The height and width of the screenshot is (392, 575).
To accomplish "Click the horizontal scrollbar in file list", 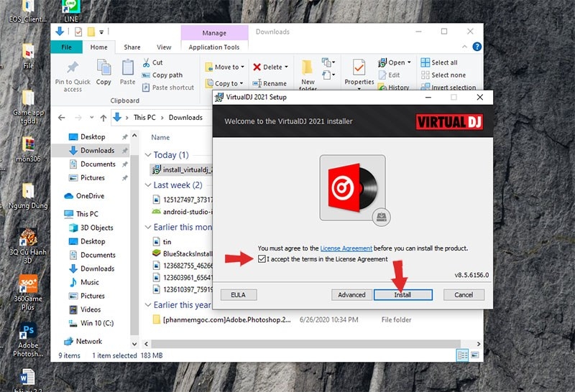I will click(x=306, y=344).
